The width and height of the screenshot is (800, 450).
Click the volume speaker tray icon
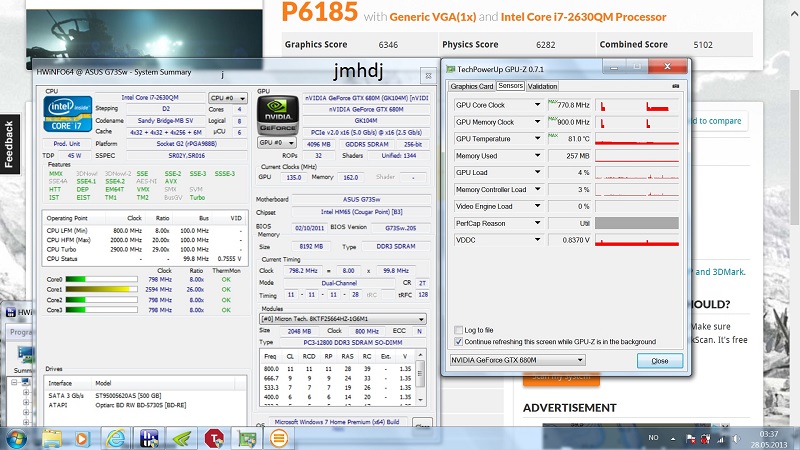coord(736,438)
